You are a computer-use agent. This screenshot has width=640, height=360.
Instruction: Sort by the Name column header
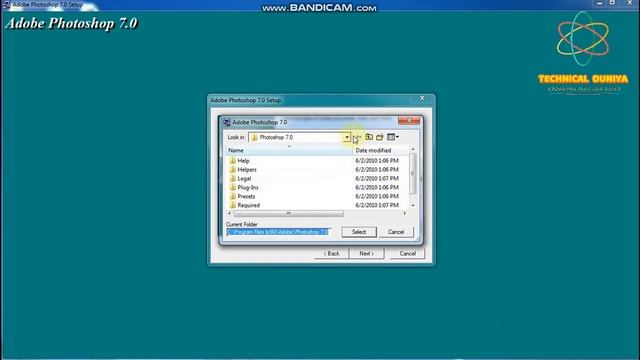click(289, 151)
